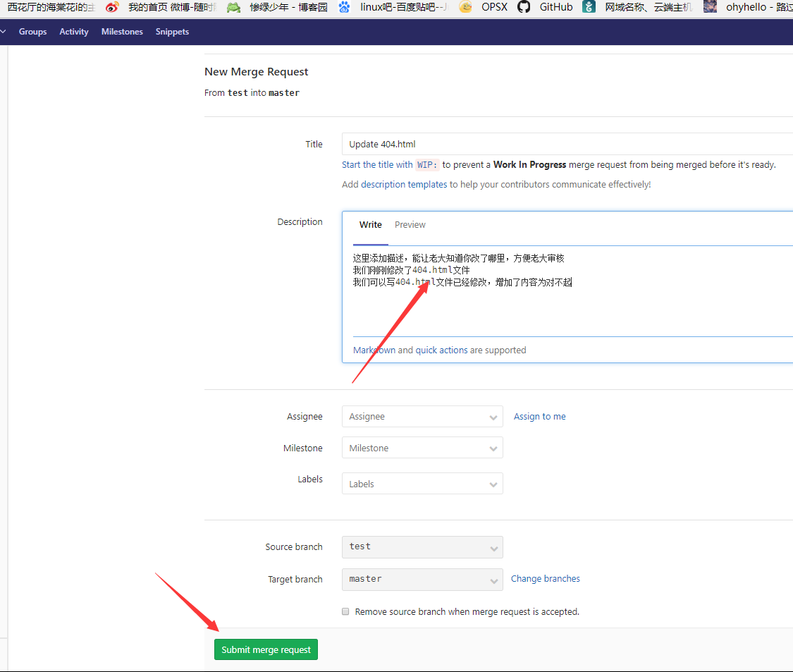Open the Milestone dropdown
The width and height of the screenshot is (793, 672).
(x=422, y=448)
